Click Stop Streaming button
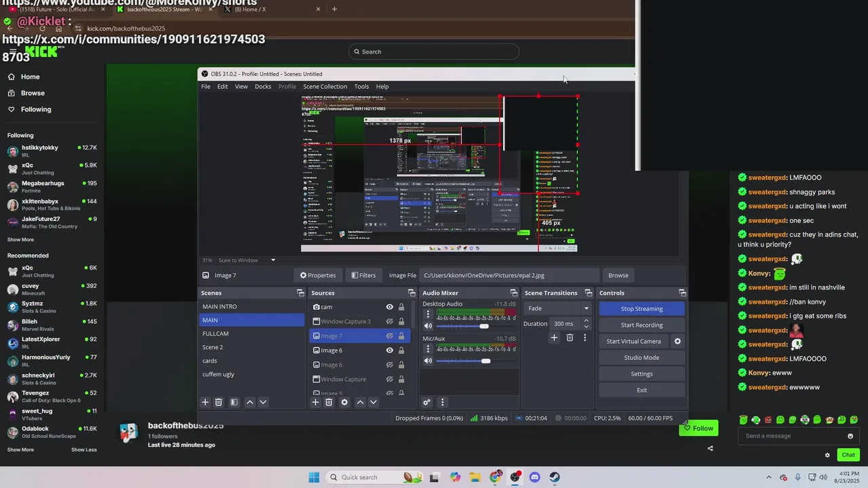Image resolution: width=868 pixels, height=488 pixels. pyautogui.click(x=642, y=308)
